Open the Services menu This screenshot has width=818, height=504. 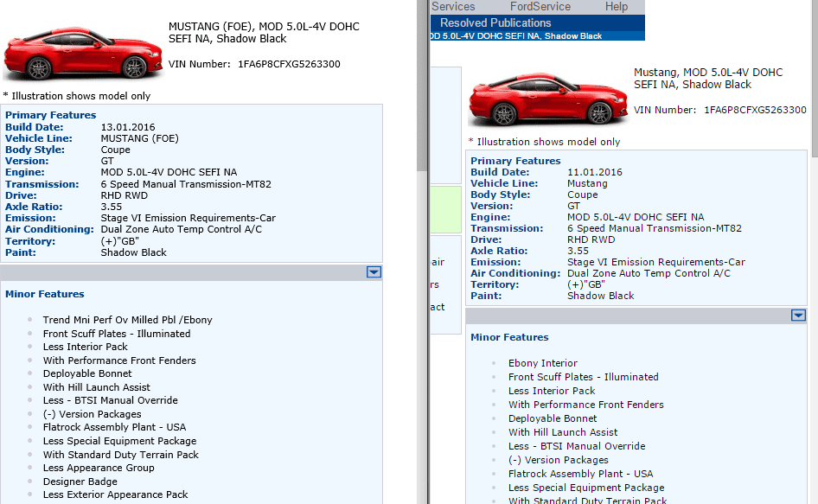pos(453,7)
